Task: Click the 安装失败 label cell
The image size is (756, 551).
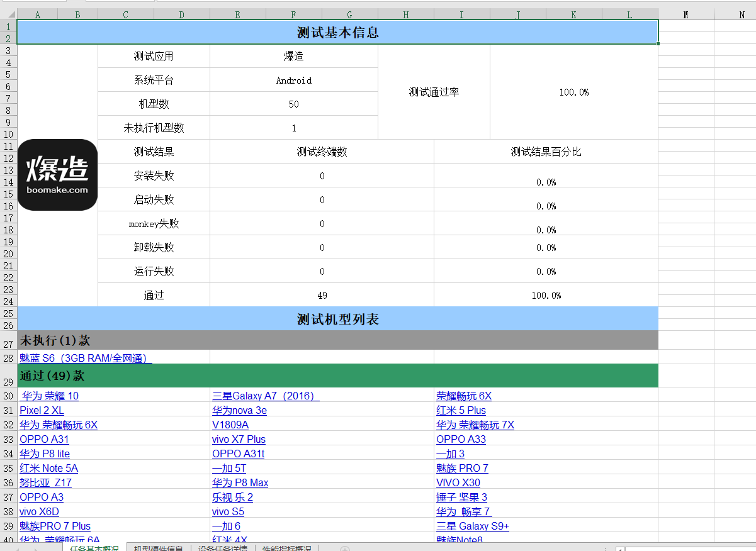Action: (154, 175)
